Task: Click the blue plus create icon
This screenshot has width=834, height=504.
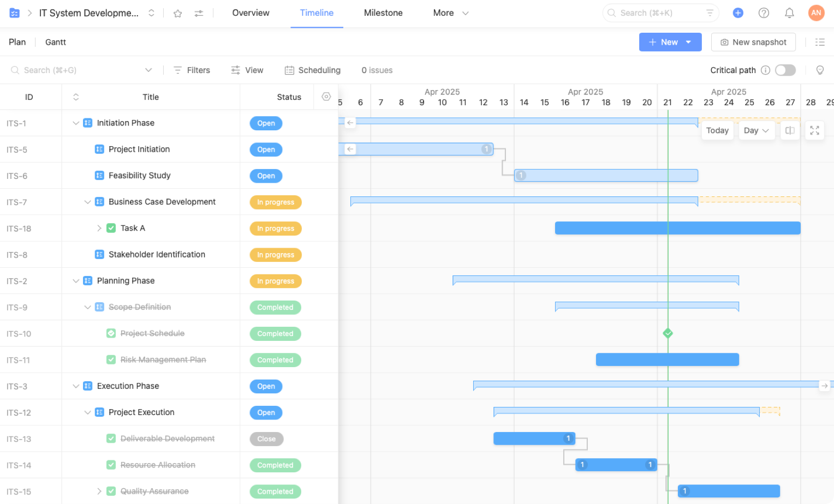Action: [x=738, y=13]
